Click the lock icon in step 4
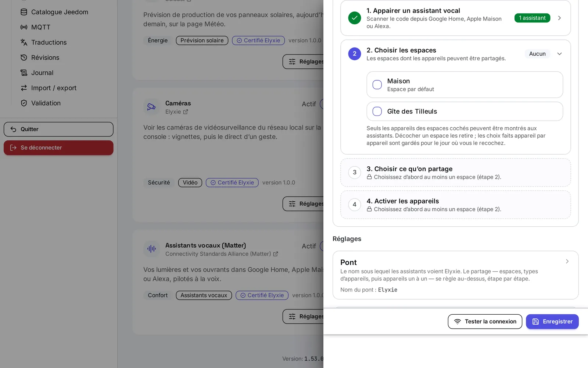Image resolution: width=588 pixels, height=368 pixels. click(369, 209)
